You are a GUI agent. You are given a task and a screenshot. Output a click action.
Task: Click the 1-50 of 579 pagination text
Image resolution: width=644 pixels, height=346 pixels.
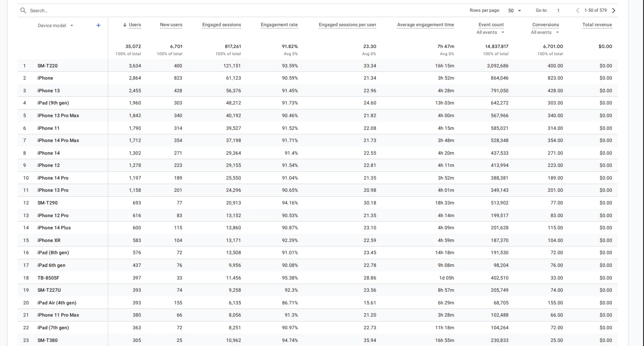(596, 10)
